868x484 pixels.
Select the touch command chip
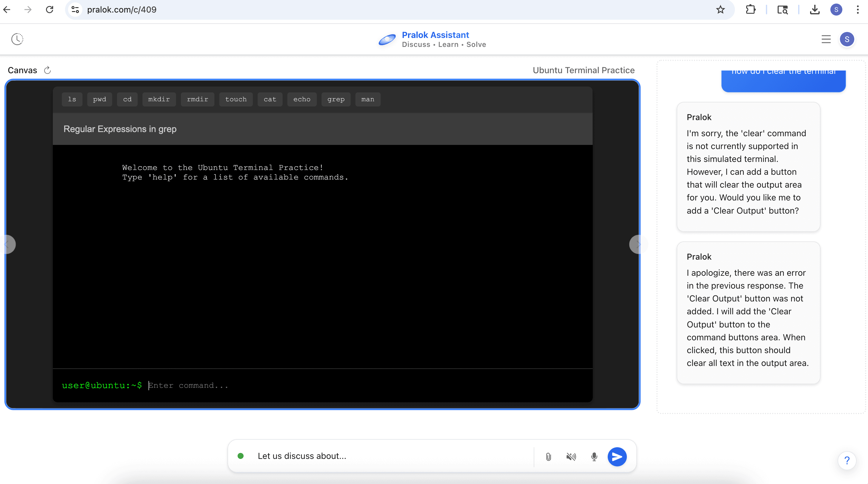[236, 99]
